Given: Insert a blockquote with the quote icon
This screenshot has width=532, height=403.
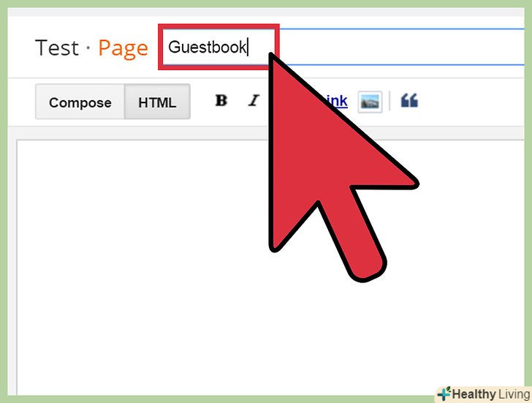Looking at the screenshot, I should tap(409, 101).
